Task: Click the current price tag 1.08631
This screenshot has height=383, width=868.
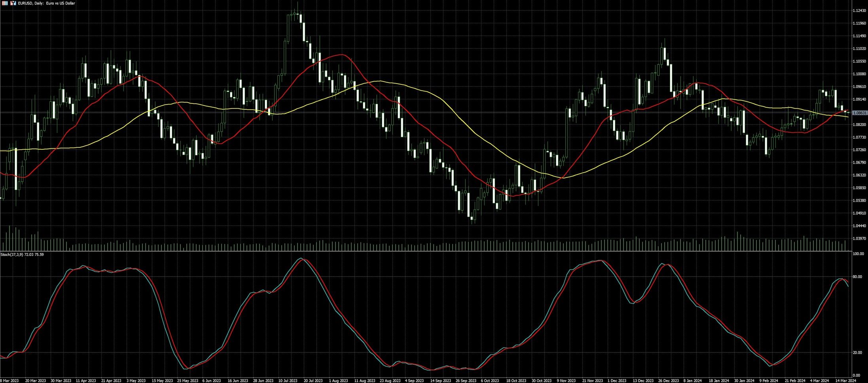Action: click(x=859, y=113)
